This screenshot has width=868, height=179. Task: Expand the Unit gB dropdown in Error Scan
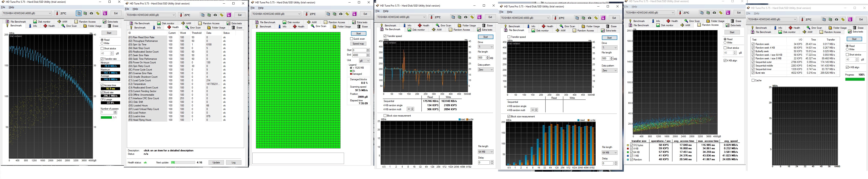[365, 61]
